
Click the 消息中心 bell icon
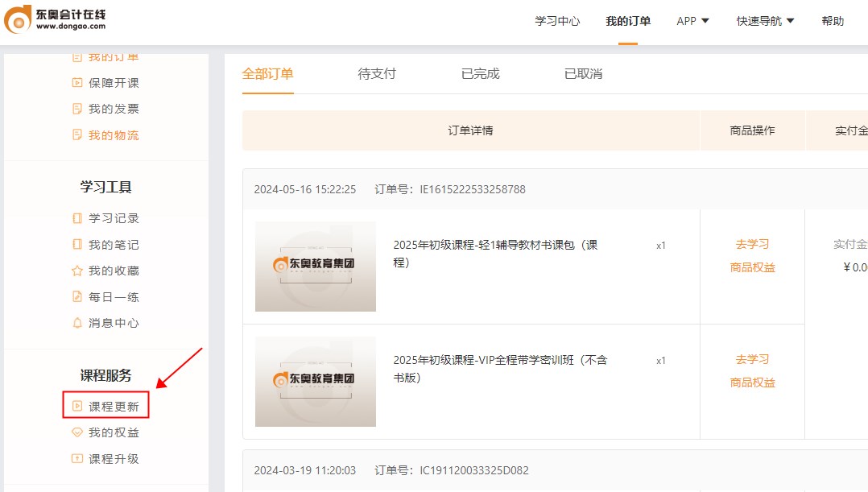(77, 323)
